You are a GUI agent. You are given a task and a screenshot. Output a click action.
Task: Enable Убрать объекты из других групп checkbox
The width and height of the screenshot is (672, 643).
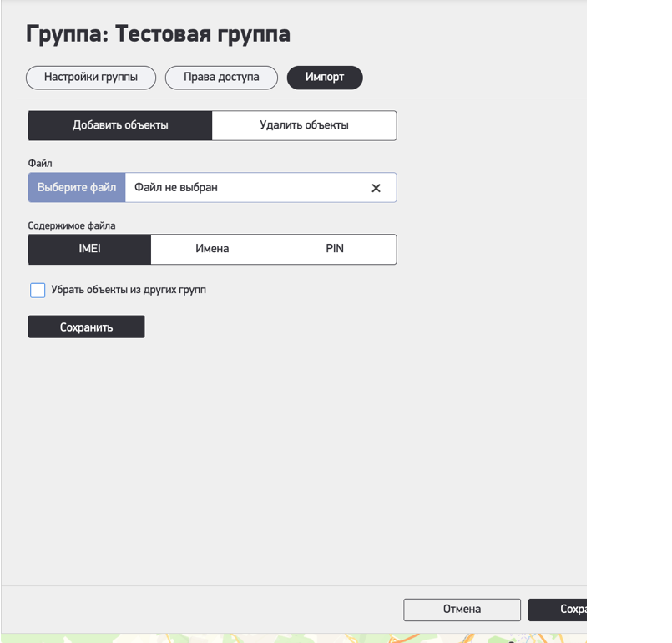tap(38, 291)
